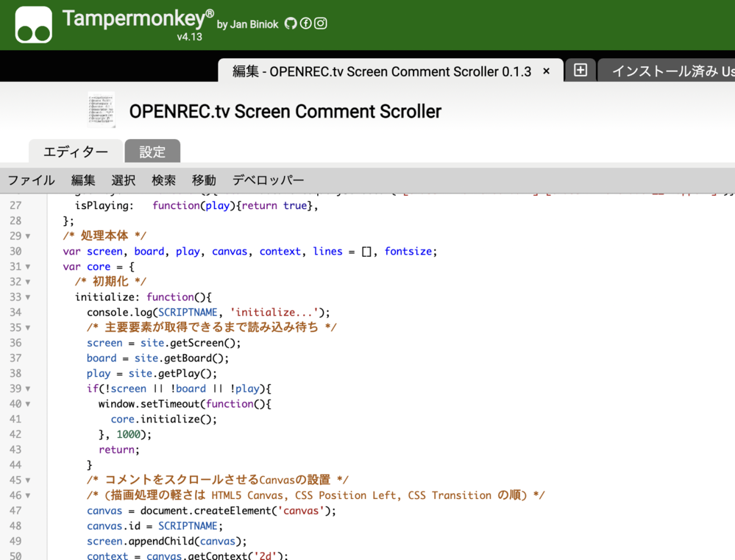
Task: Click line number 27 in the gutter
Action: 15,205
